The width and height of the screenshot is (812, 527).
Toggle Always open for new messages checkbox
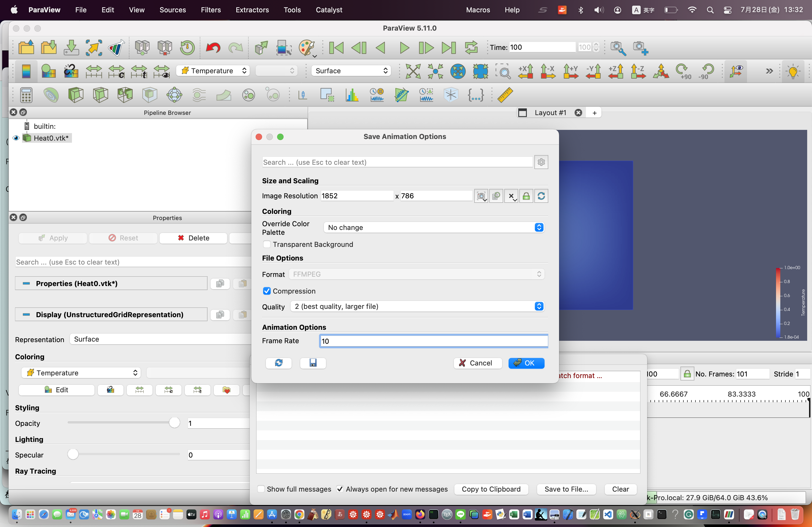(340, 489)
